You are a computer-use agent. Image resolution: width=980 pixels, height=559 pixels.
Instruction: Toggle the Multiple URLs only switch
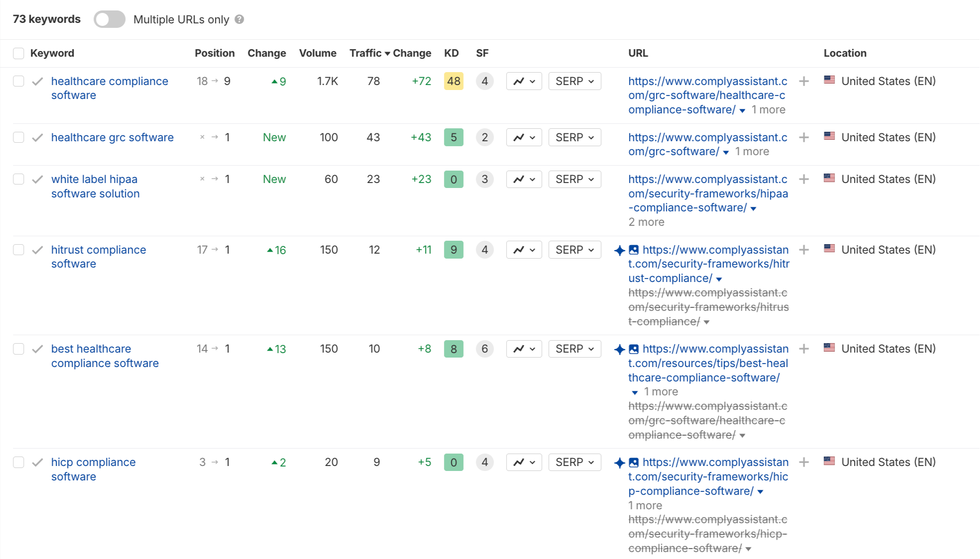click(109, 19)
